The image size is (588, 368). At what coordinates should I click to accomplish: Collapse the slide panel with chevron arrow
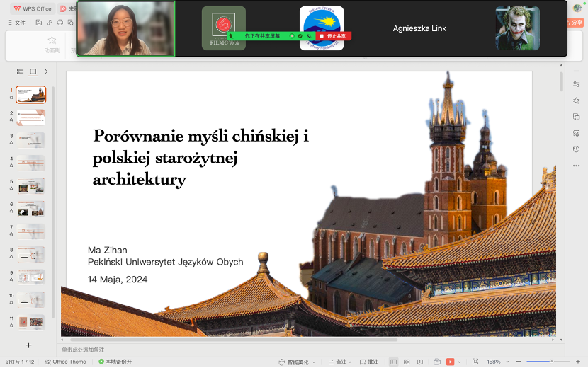click(x=46, y=71)
